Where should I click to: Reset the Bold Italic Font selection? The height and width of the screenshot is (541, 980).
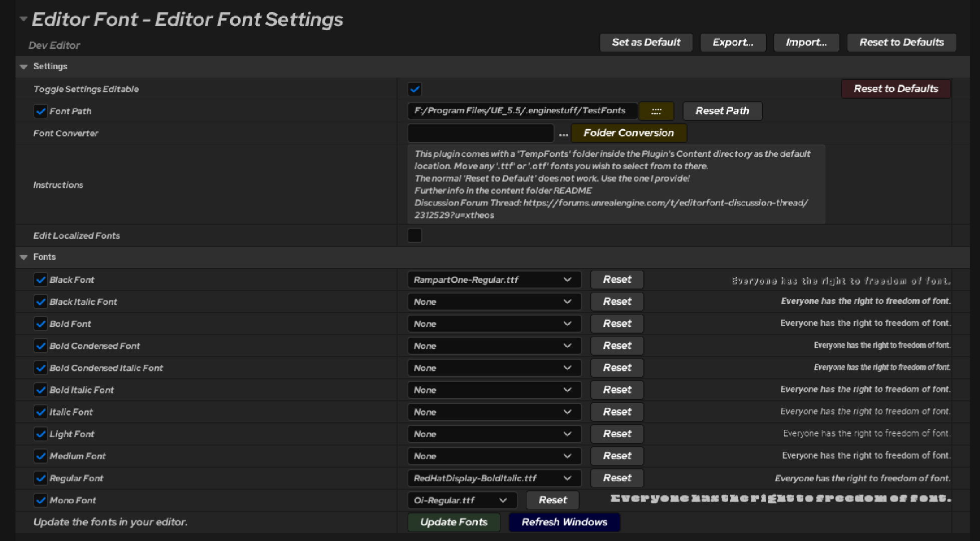pyautogui.click(x=617, y=390)
